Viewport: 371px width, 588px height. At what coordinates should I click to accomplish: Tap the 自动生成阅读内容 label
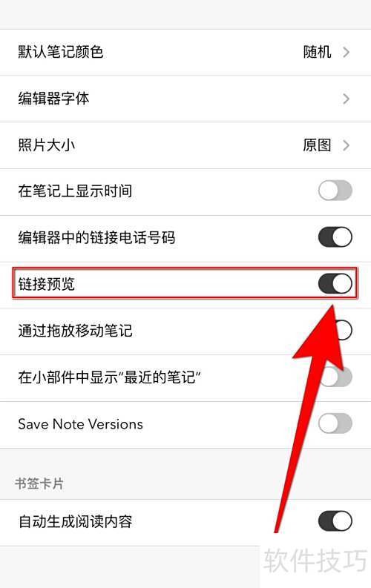coord(75,521)
